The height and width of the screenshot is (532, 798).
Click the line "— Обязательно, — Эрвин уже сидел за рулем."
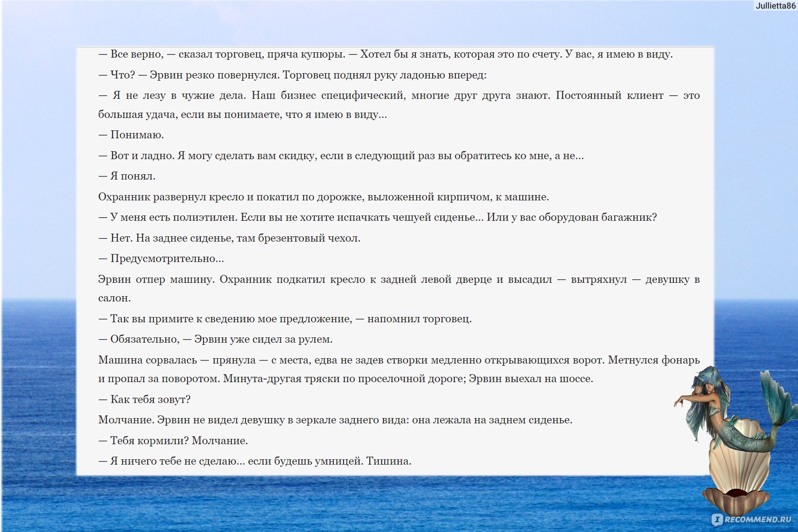coord(215,339)
